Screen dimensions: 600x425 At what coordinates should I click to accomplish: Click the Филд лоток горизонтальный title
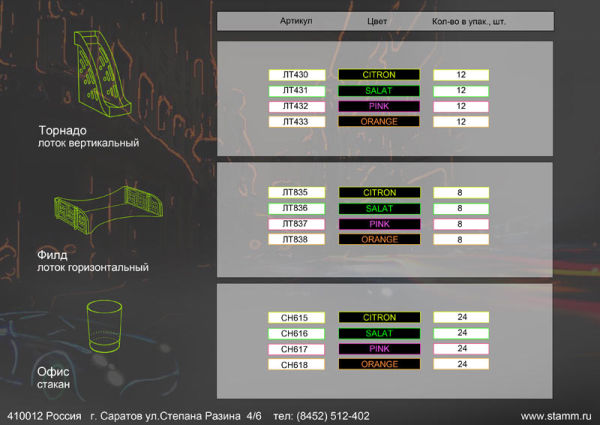coord(93,261)
